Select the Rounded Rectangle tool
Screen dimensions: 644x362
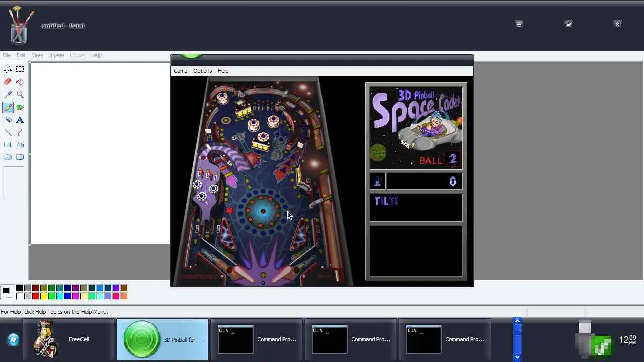tap(20, 157)
